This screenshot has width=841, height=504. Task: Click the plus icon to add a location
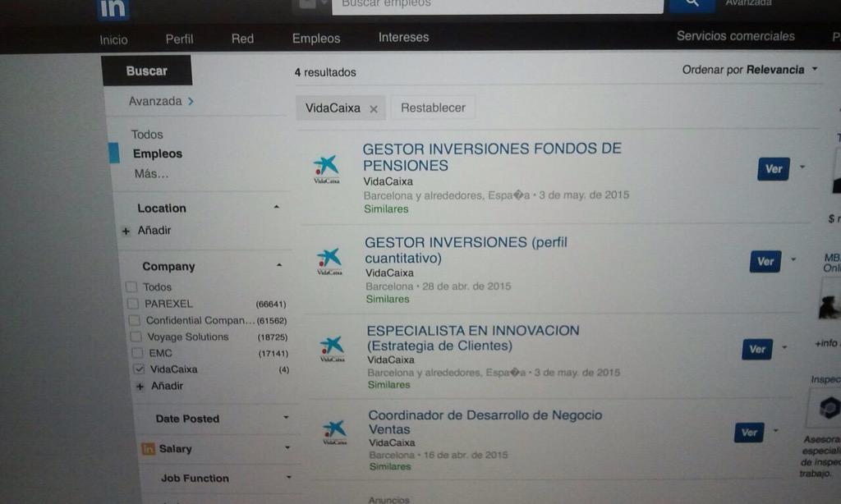[x=126, y=231]
